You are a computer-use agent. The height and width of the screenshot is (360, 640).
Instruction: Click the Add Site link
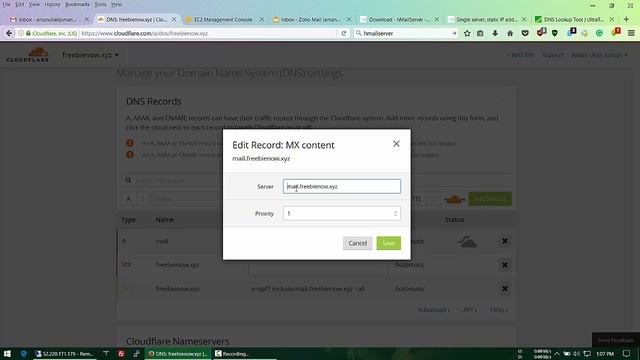coord(521,55)
